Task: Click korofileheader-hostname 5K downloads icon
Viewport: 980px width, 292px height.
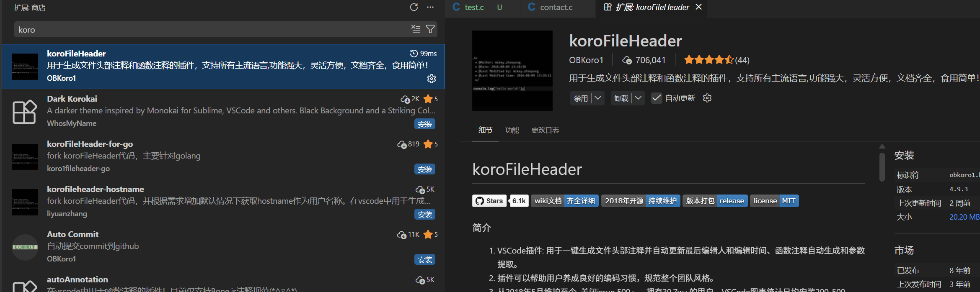Action: click(x=420, y=190)
